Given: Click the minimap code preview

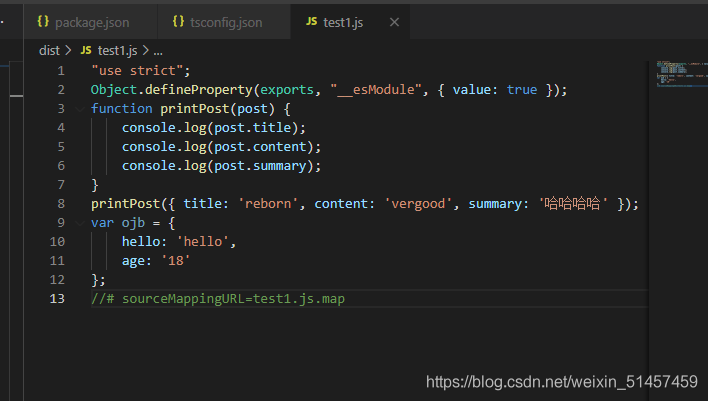Looking at the screenshot, I should click(682, 74).
